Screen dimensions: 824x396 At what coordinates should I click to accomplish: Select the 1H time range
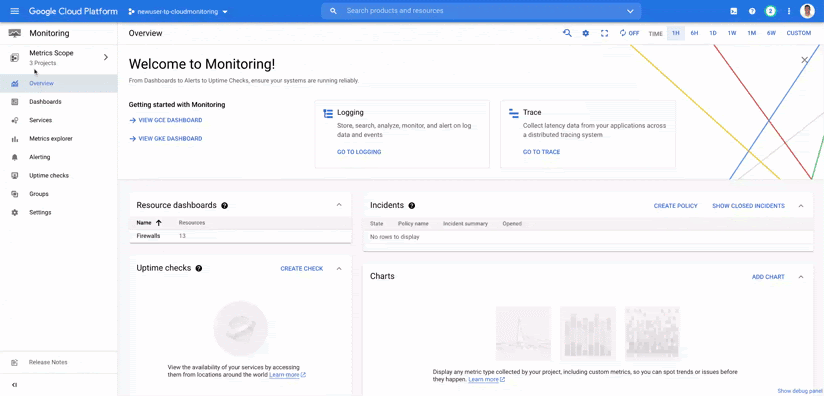676,33
